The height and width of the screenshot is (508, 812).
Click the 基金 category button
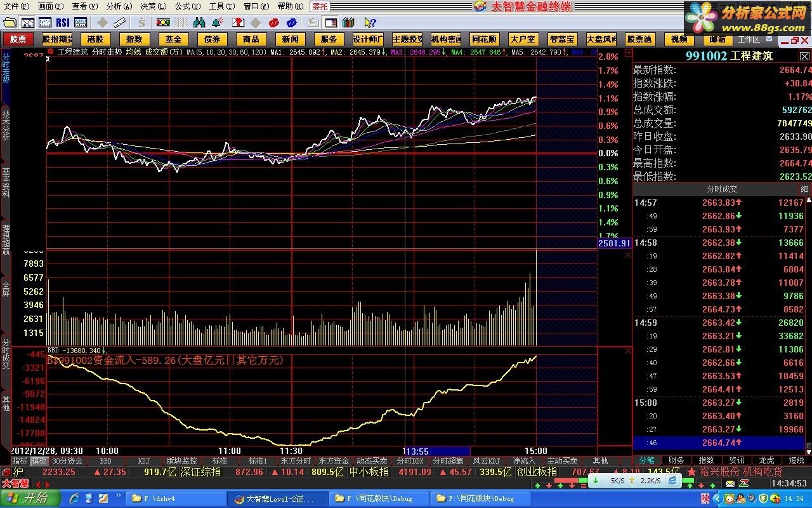(174, 39)
